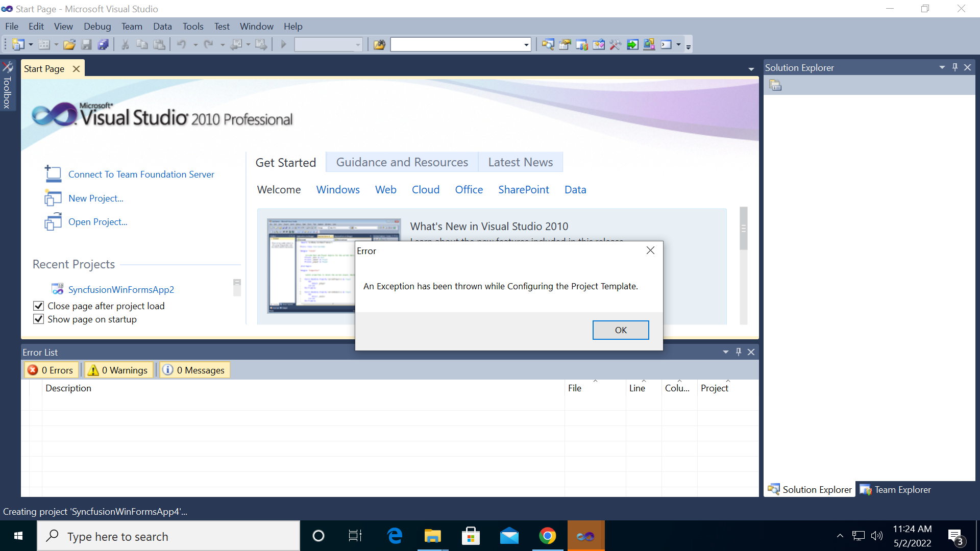This screenshot has width=980, height=551.
Task: Open the Toolbox wrench-and-hammer toolbar icon
Action: tap(615, 45)
